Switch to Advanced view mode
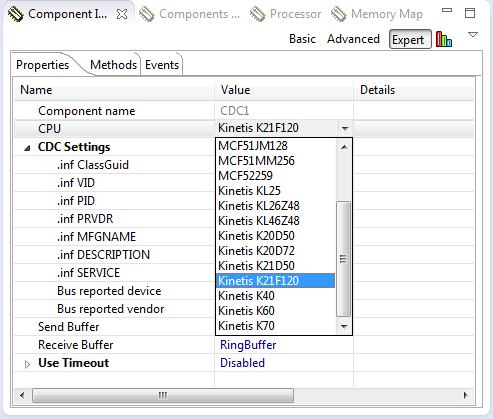Screen dimensions: 493x419 [353, 39]
